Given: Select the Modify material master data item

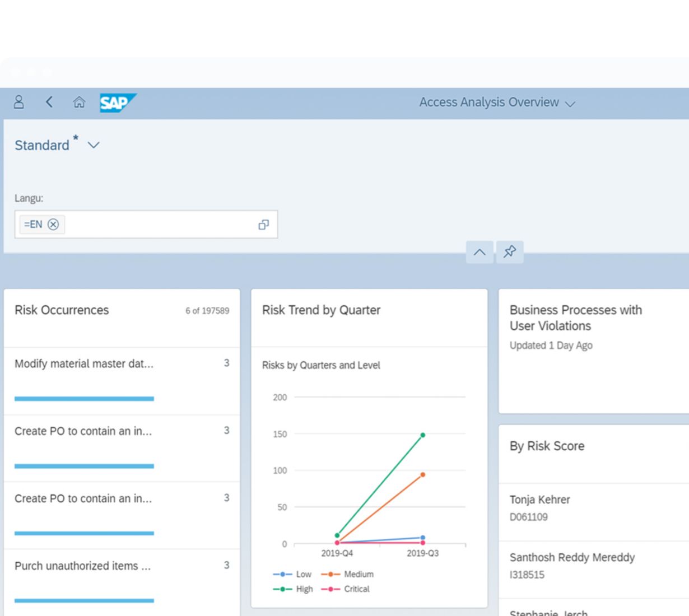Looking at the screenshot, I should point(84,364).
